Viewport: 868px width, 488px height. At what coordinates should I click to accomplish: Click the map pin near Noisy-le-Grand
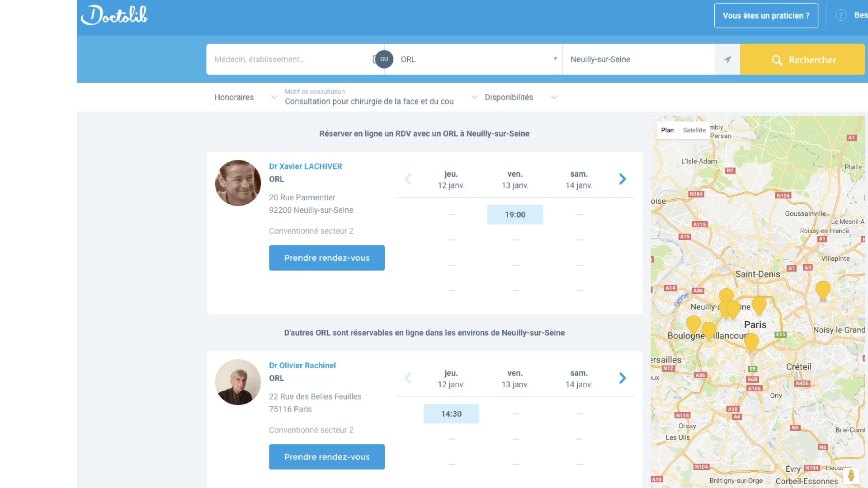823,290
